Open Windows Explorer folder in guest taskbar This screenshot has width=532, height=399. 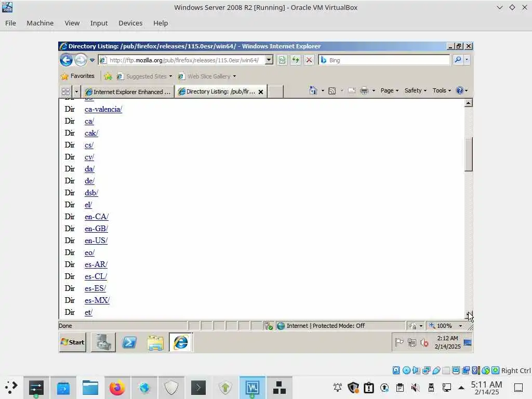pos(155,342)
